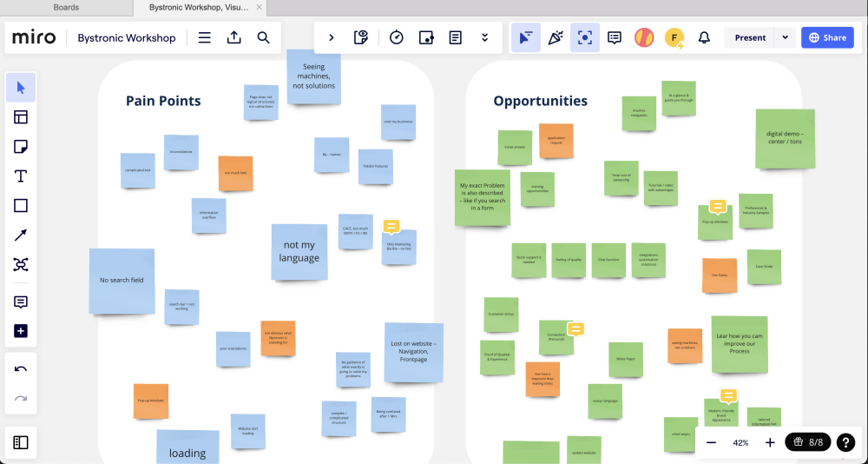Open the main hamburger menu
868x464 pixels.
[205, 38]
